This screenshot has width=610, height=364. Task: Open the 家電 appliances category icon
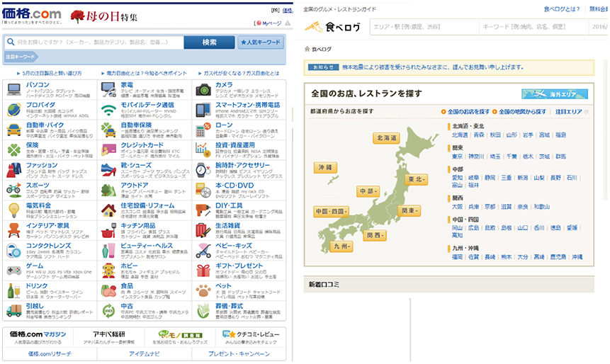point(108,89)
